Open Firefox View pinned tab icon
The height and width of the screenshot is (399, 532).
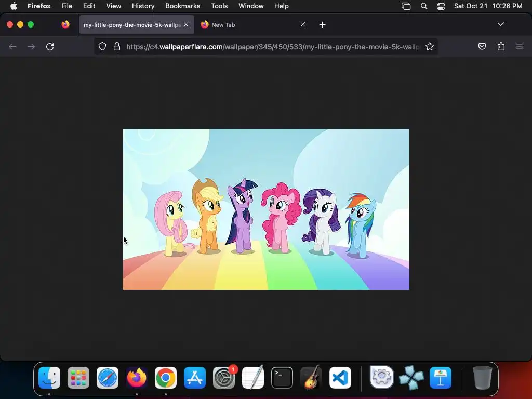click(x=65, y=24)
